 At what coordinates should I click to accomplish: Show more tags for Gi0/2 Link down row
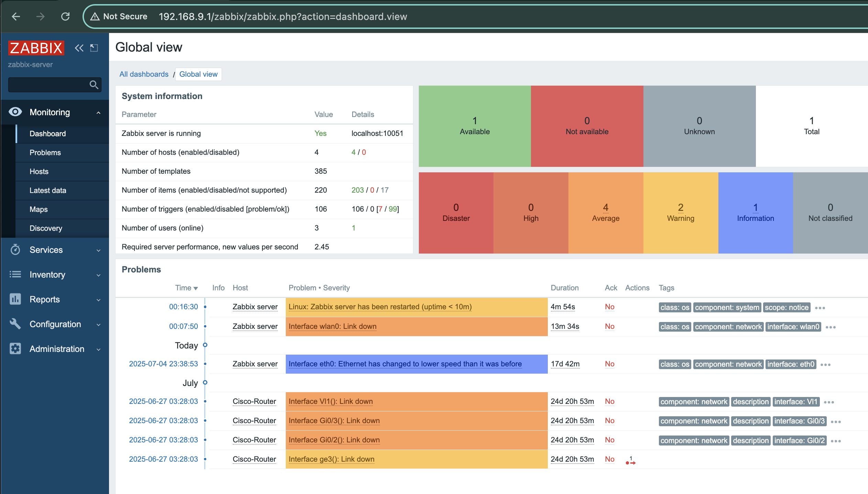pyautogui.click(x=836, y=441)
